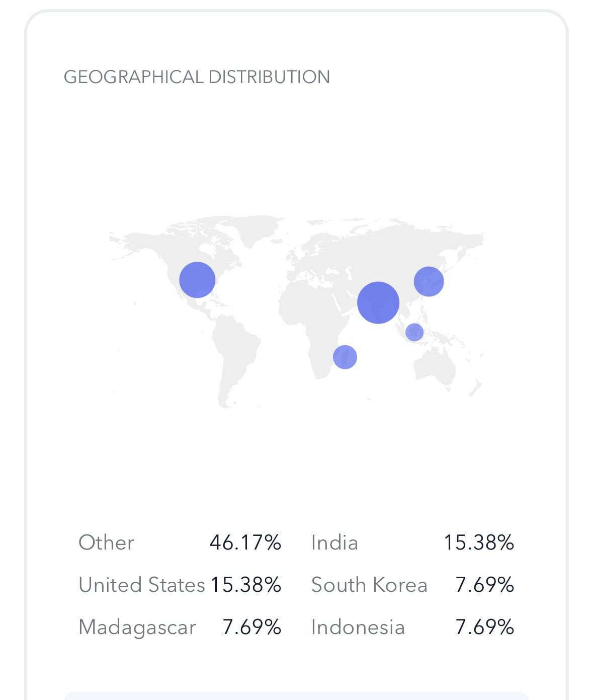Select the Other legend label
593x700 pixels.
pyautogui.click(x=107, y=542)
